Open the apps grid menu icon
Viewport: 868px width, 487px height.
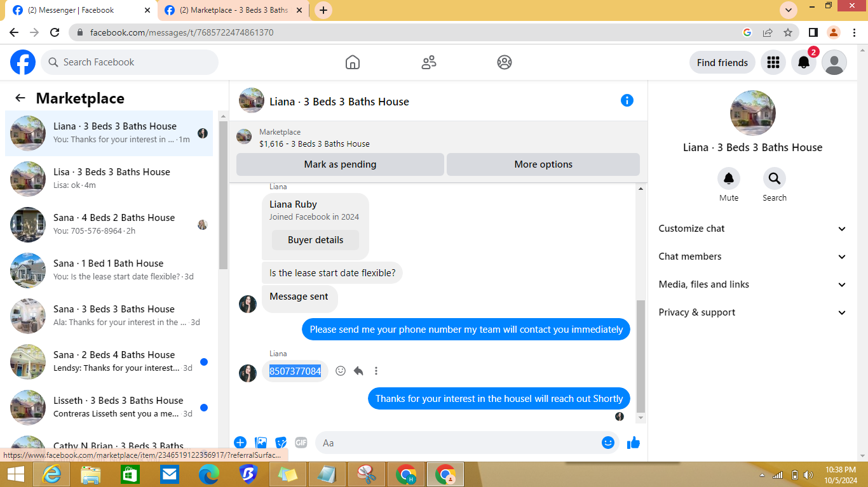(773, 62)
